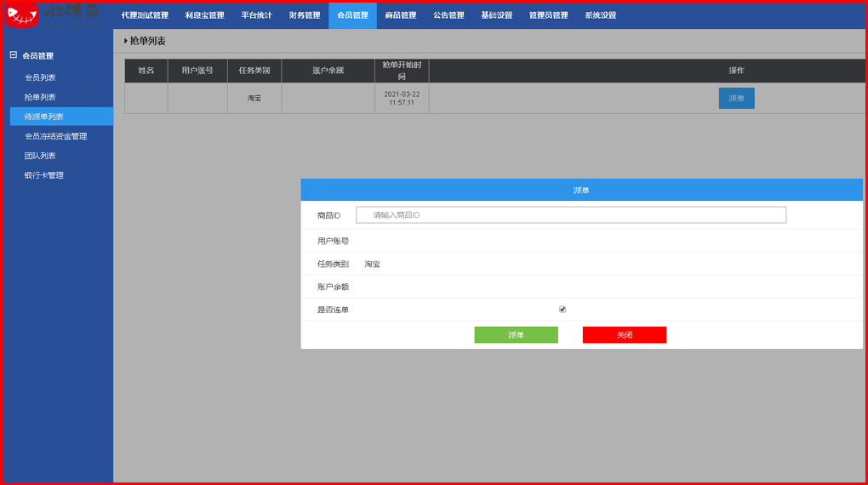Open the 利息宝管理 top menu

pos(205,15)
